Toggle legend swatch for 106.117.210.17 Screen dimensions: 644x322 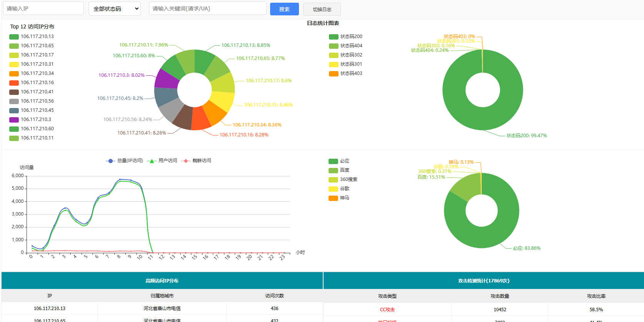coord(14,55)
